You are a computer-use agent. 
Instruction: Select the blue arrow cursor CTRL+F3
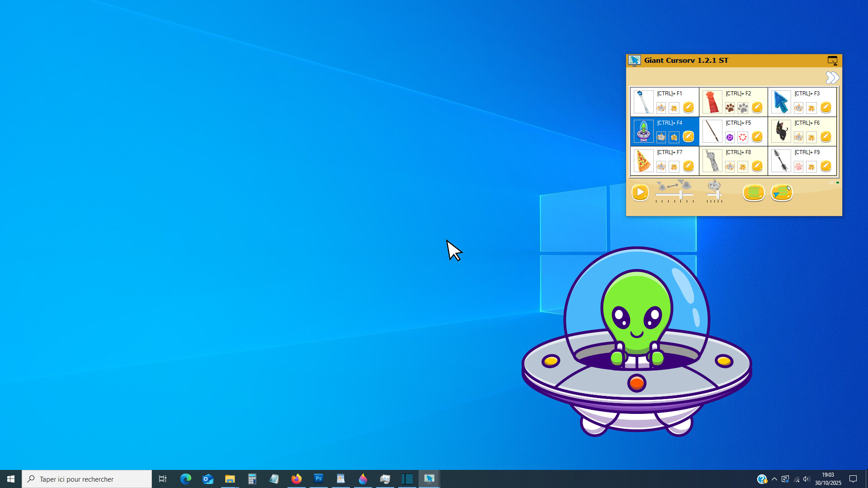781,102
